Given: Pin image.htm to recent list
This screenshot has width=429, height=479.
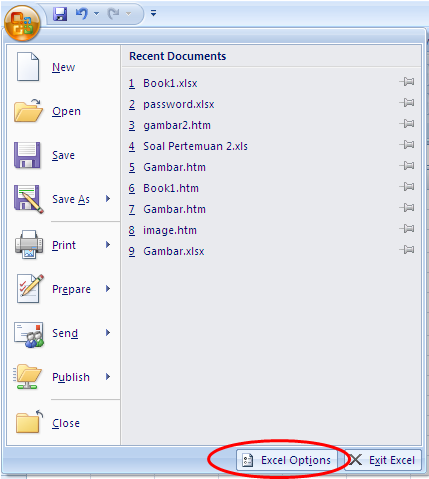Looking at the screenshot, I should click(x=407, y=229).
